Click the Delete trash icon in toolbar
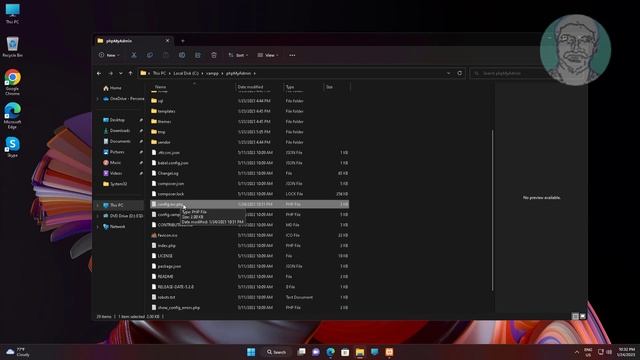This screenshot has width=640, height=360. (213, 55)
